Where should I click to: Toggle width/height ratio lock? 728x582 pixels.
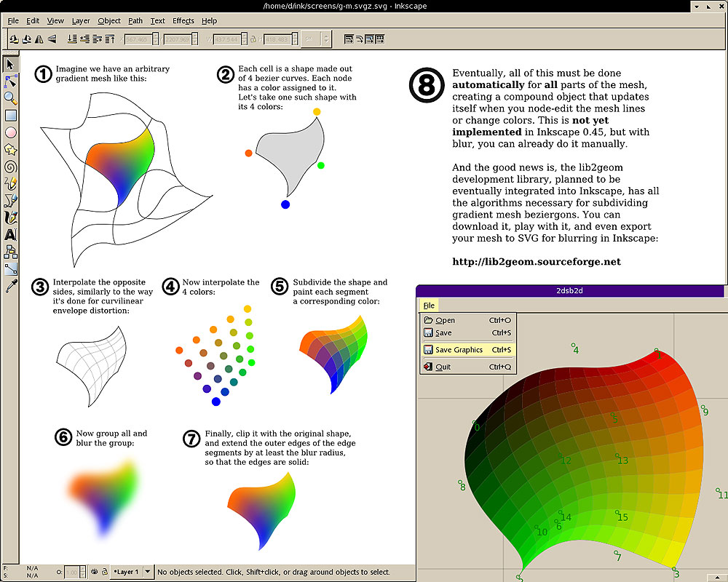click(253, 39)
